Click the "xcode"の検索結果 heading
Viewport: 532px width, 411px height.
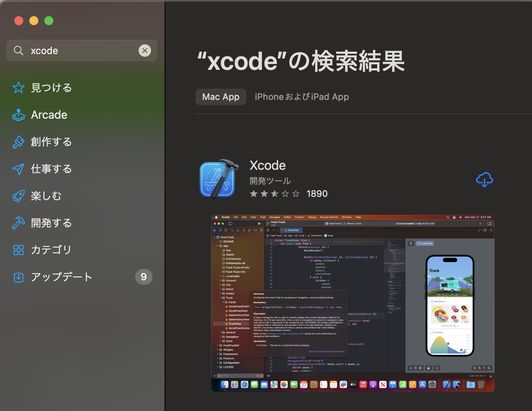pos(301,61)
